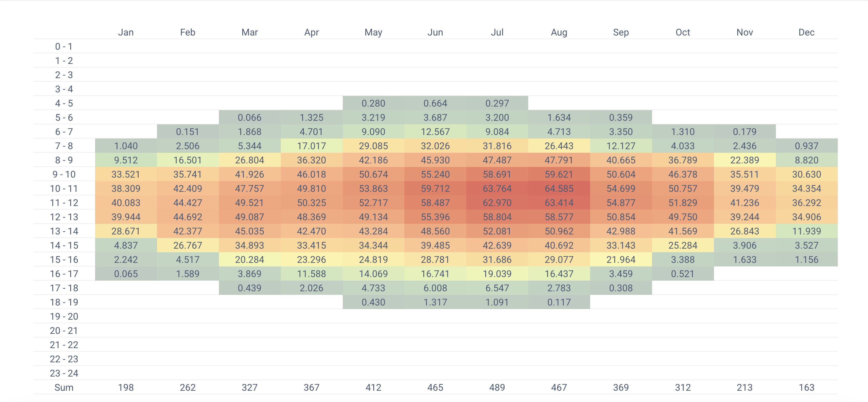Click cell value 21.964 in Sep

[x=621, y=260]
